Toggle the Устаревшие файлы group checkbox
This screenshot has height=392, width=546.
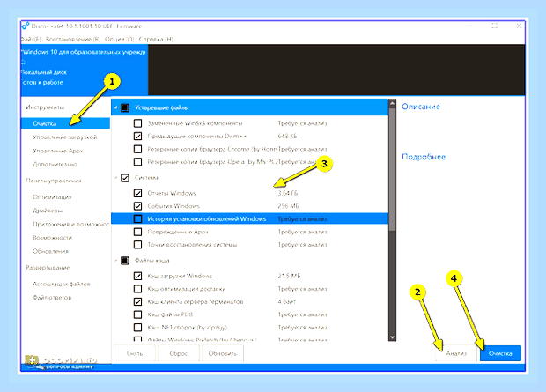pos(125,107)
